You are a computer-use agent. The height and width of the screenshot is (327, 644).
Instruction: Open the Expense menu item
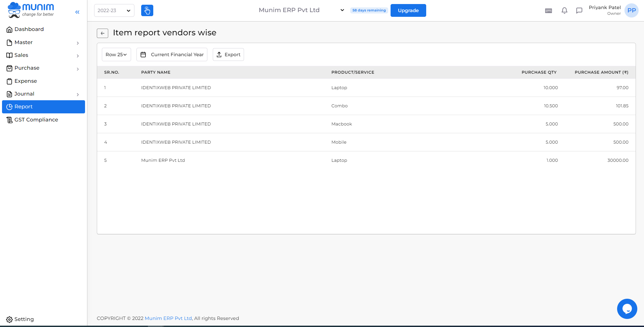pyautogui.click(x=43, y=81)
